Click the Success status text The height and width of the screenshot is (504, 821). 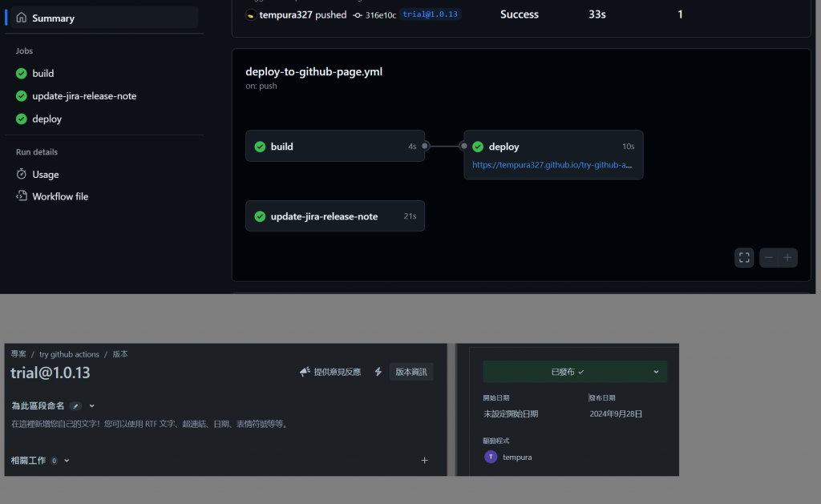[520, 14]
